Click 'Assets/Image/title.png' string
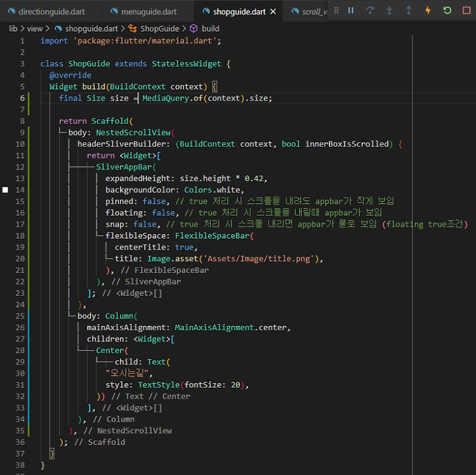Screen dimensions: 476x475 [258, 258]
